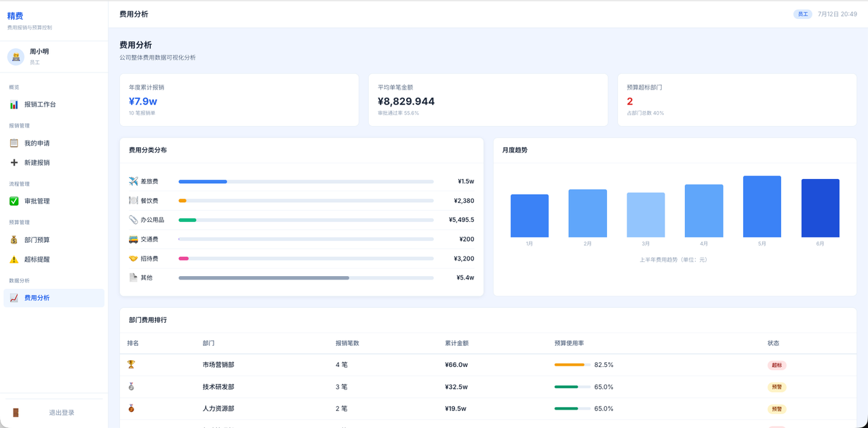The image size is (868, 428).
Task: Click 技术研发部 department name
Action: [218, 387]
